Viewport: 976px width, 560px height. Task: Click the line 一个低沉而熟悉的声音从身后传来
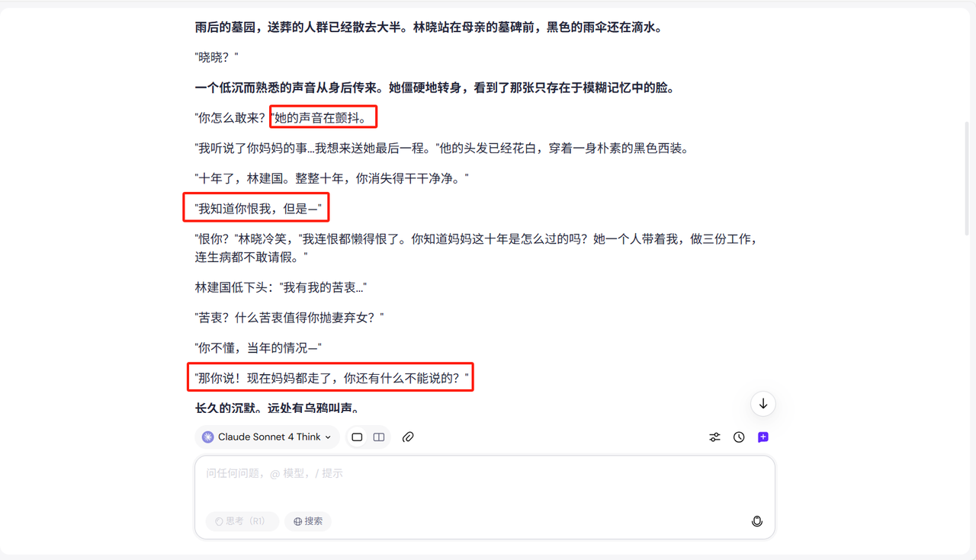(x=435, y=88)
